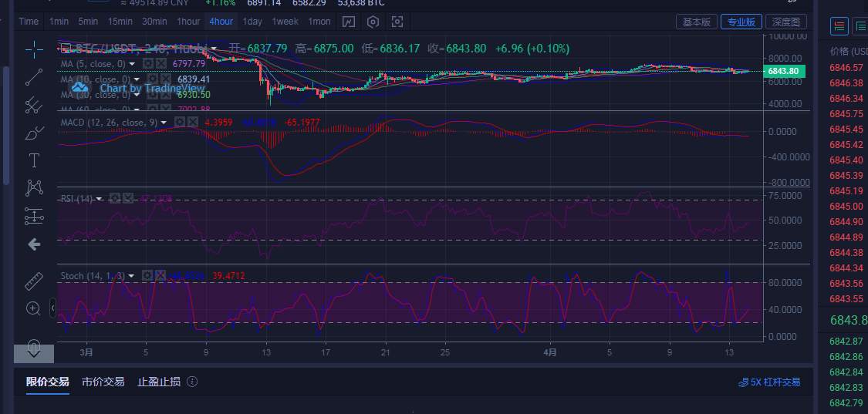Click the back arrow in drawing toolbar

click(x=34, y=244)
